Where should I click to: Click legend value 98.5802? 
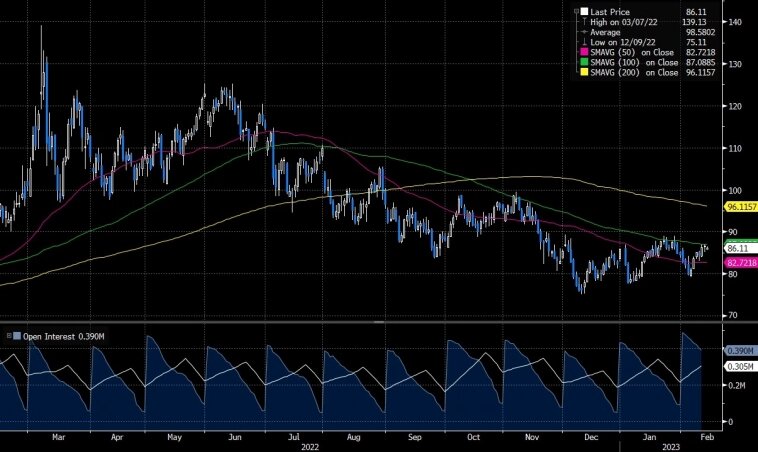tap(700, 32)
